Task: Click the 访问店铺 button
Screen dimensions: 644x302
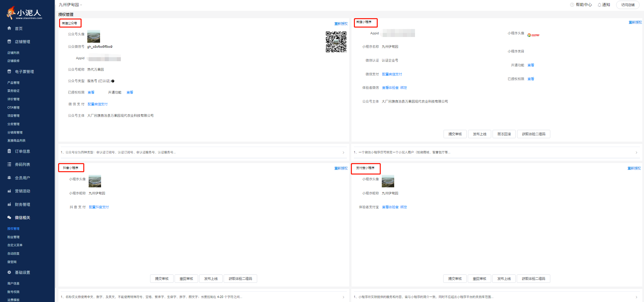Action: click(x=628, y=5)
